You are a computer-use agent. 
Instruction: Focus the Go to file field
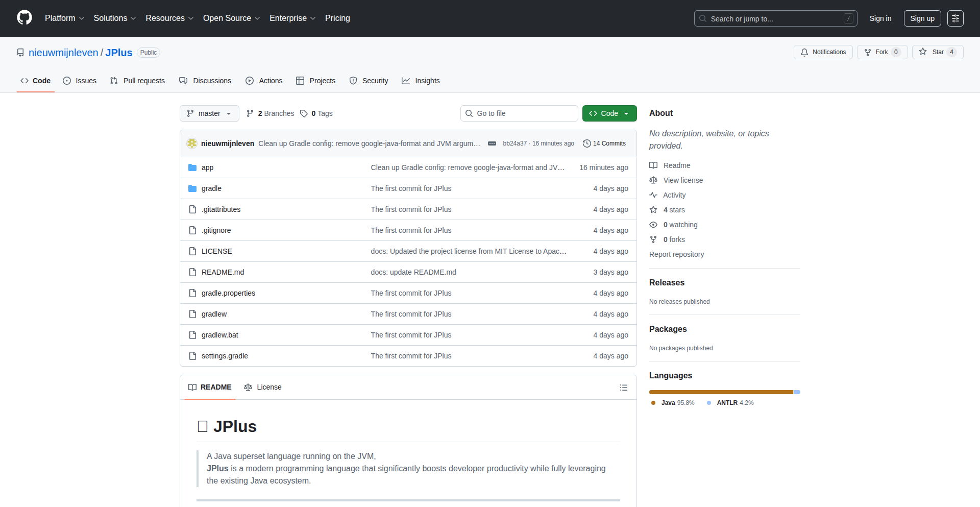[x=519, y=113]
